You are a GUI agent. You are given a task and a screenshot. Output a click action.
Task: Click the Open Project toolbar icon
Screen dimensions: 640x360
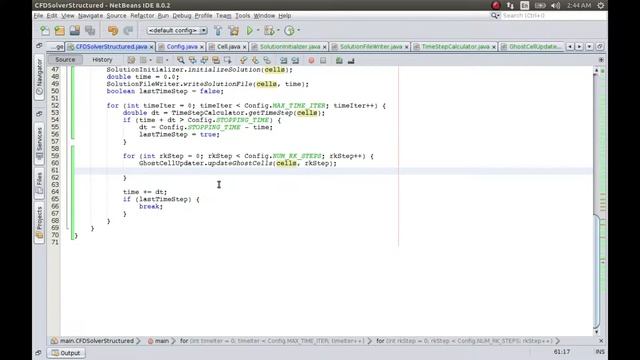75,31
